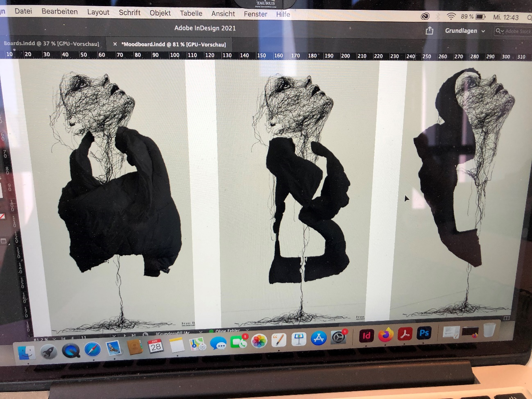532x399 pixels.
Task: Click the InDesign icon in the Dock
Action: point(366,335)
